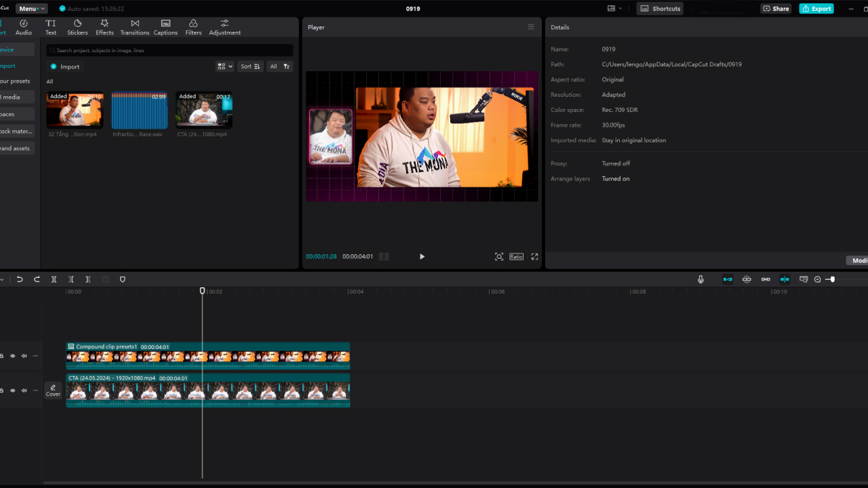The width and height of the screenshot is (868, 488).
Task: Open the media view mode dropdown
Action: 225,66
